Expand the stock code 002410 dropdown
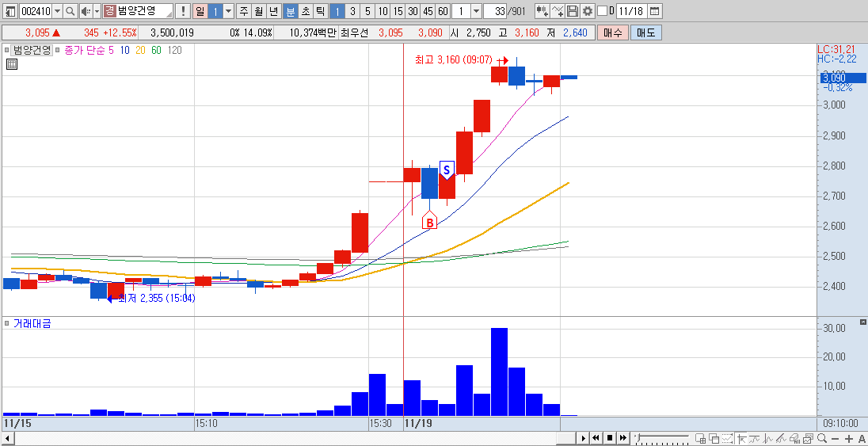868x446 pixels. [x=58, y=10]
